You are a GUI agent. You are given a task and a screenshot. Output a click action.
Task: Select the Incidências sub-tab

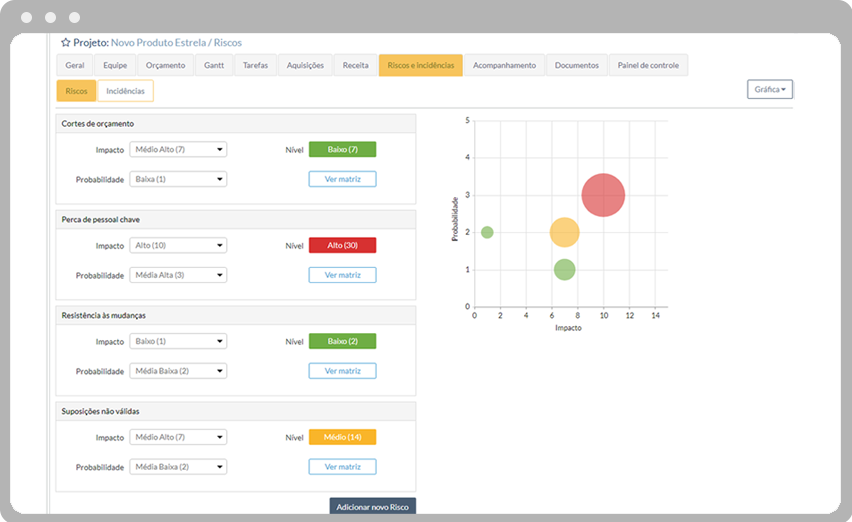(x=125, y=91)
